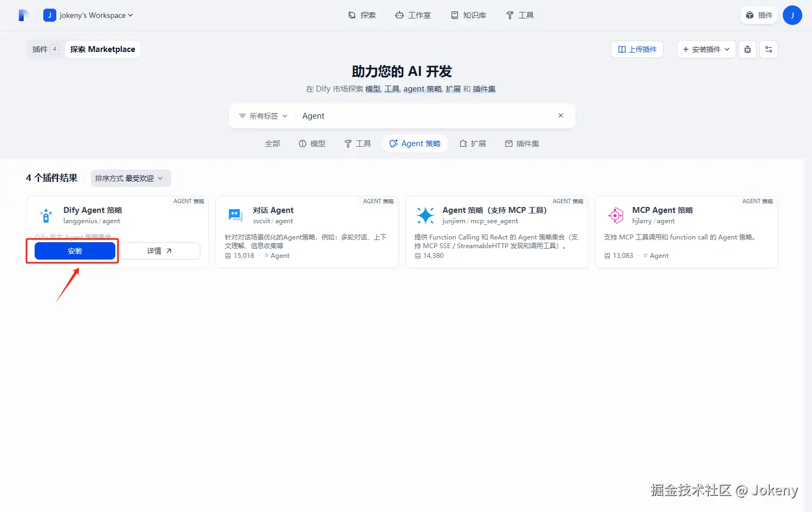
Task: Switch to the 插件 4 tab
Action: [x=45, y=49]
